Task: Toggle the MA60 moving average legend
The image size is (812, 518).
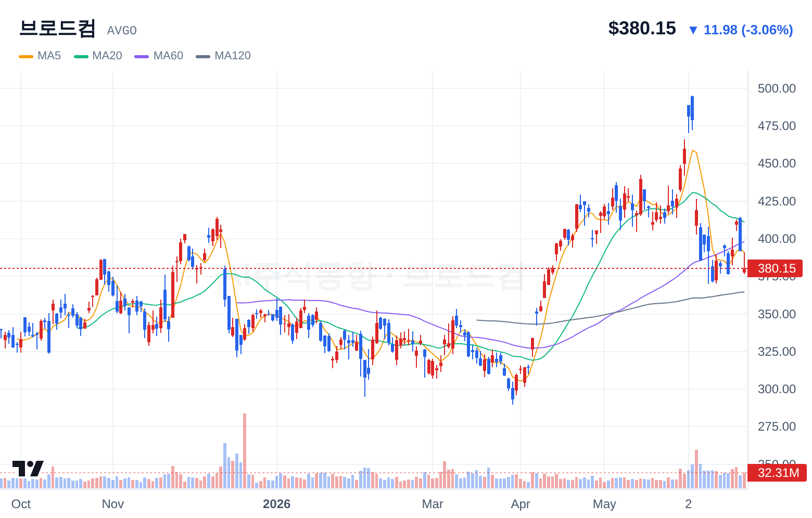Action: 159,56
